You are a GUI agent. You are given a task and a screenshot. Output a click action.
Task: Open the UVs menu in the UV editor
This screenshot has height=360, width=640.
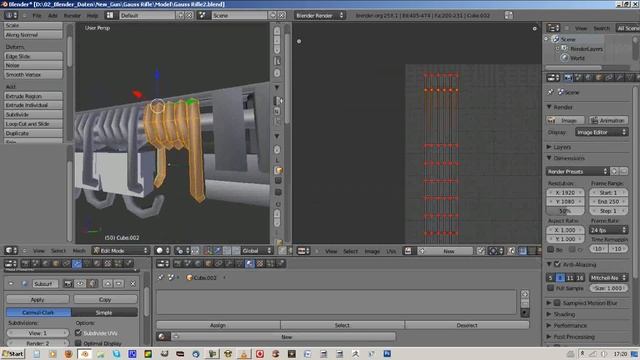(391, 251)
